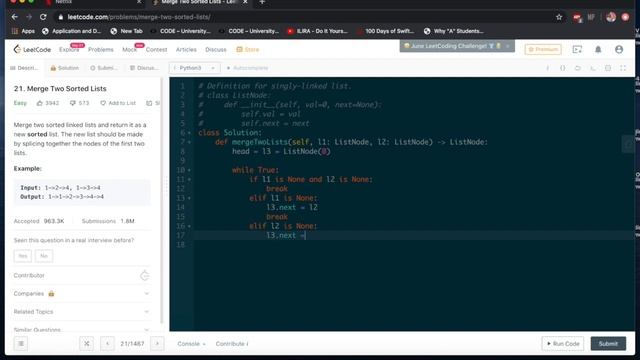640x360 pixels.
Task: Submit the solution
Action: (x=608, y=344)
